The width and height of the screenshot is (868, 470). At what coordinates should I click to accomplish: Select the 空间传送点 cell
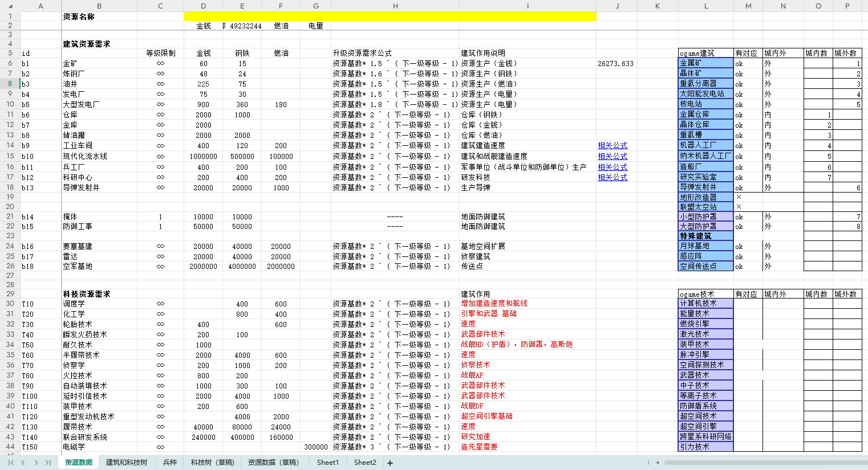point(705,266)
